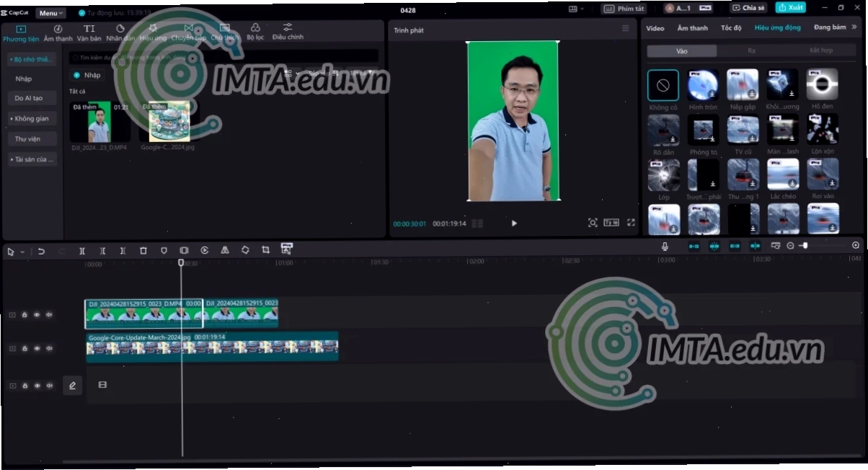This screenshot has height=470, width=868.
Task: Click the preview scan icon beside Tỷ lệ
Action: tap(593, 223)
